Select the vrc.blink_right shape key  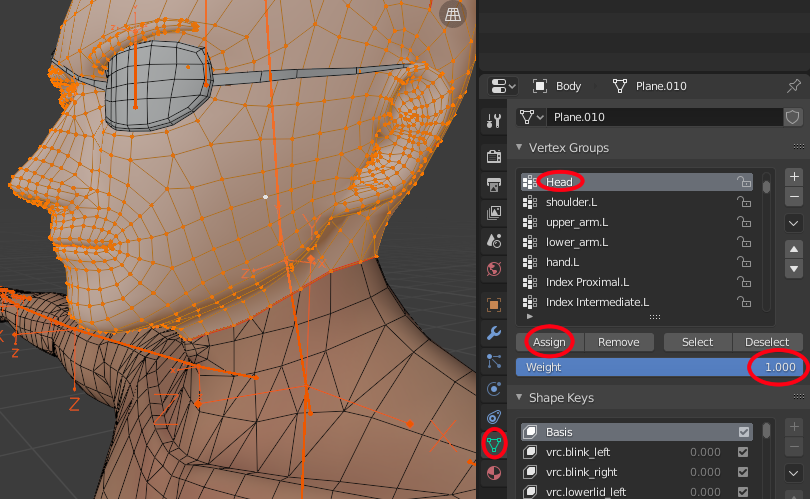(636, 472)
